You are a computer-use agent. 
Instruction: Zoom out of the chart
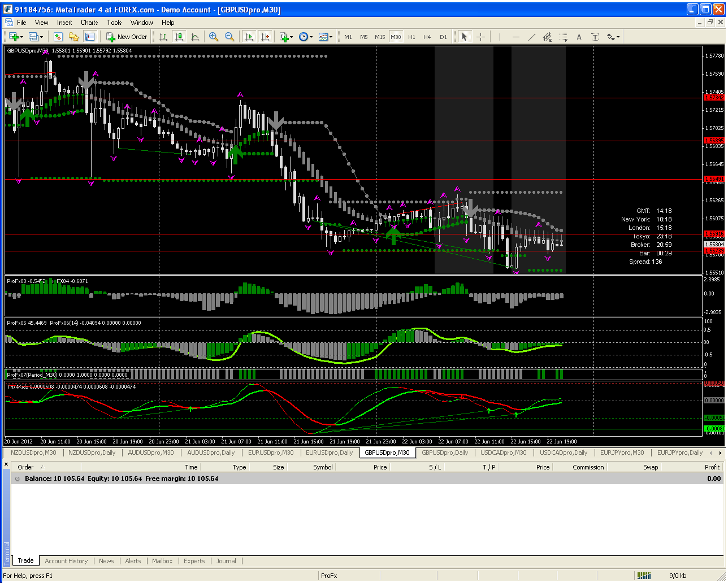pos(229,37)
